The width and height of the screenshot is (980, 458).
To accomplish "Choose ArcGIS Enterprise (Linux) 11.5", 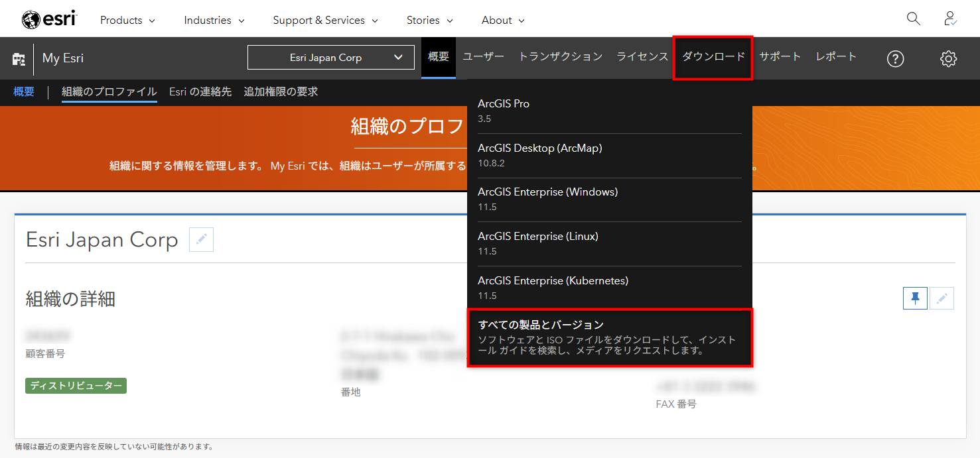I will (610, 244).
